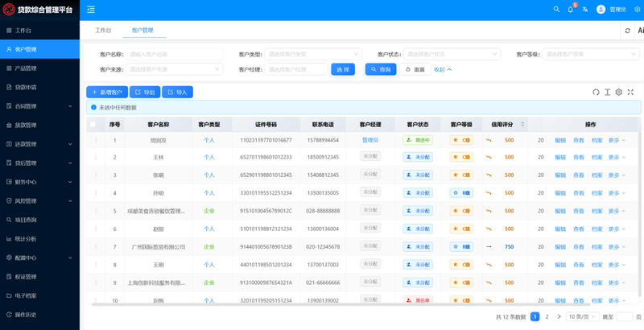Open the notifications bell
Image resolution: width=644 pixels, height=330 pixels.
coord(571,9)
